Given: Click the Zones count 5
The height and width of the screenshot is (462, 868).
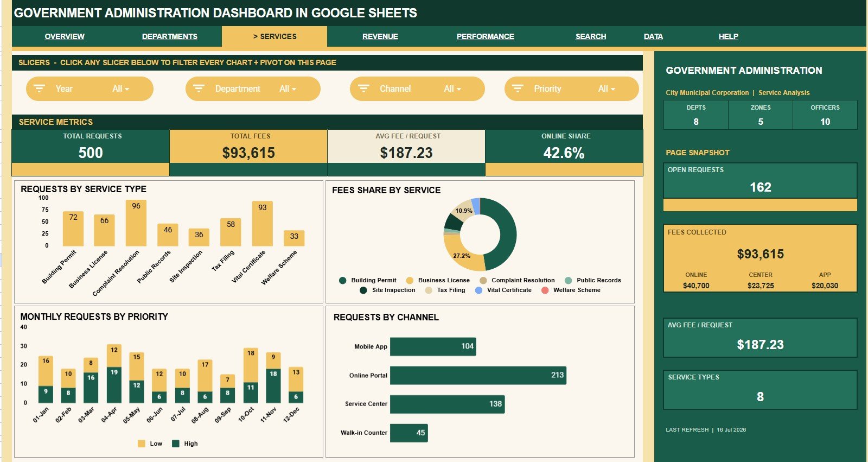Looking at the screenshot, I should 761,122.
